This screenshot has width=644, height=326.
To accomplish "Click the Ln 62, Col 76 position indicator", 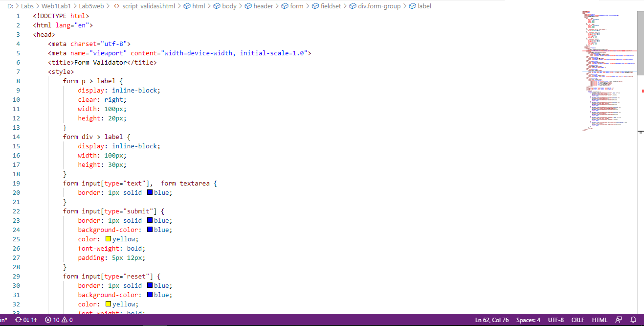I will pyautogui.click(x=492, y=319).
